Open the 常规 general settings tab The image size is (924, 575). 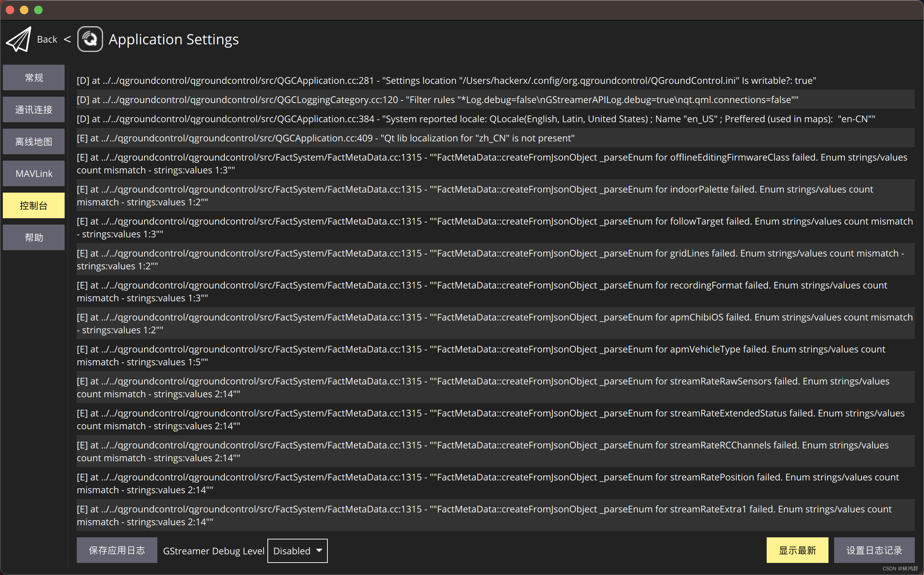coord(34,77)
